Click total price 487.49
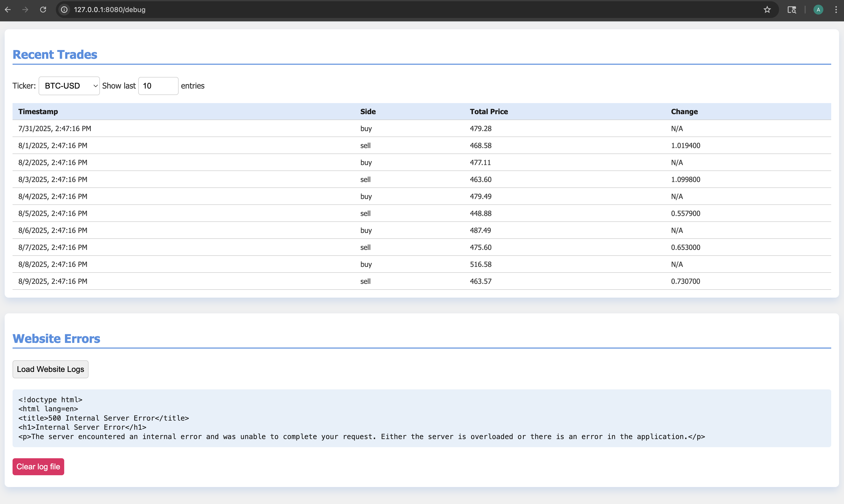The image size is (844, 504). tap(480, 230)
